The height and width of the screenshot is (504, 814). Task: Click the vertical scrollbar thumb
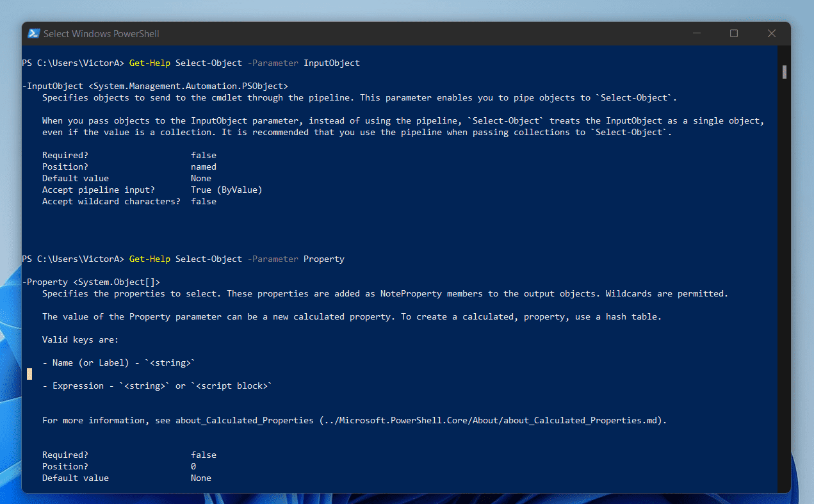click(784, 72)
